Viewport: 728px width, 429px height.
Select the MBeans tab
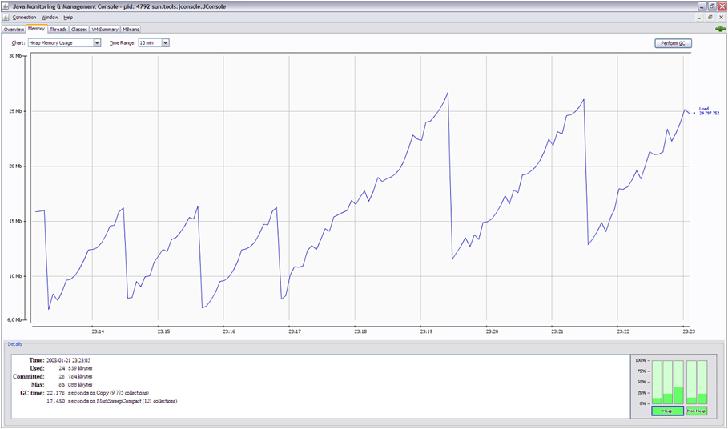pyautogui.click(x=131, y=30)
